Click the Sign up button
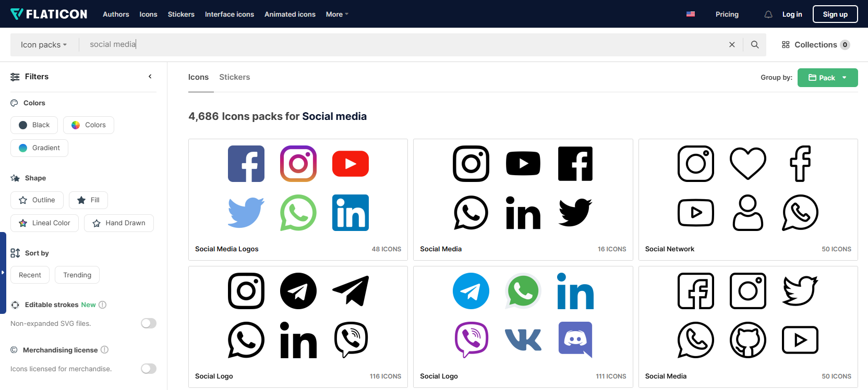The image size is (868, 390). pos(835,14)
